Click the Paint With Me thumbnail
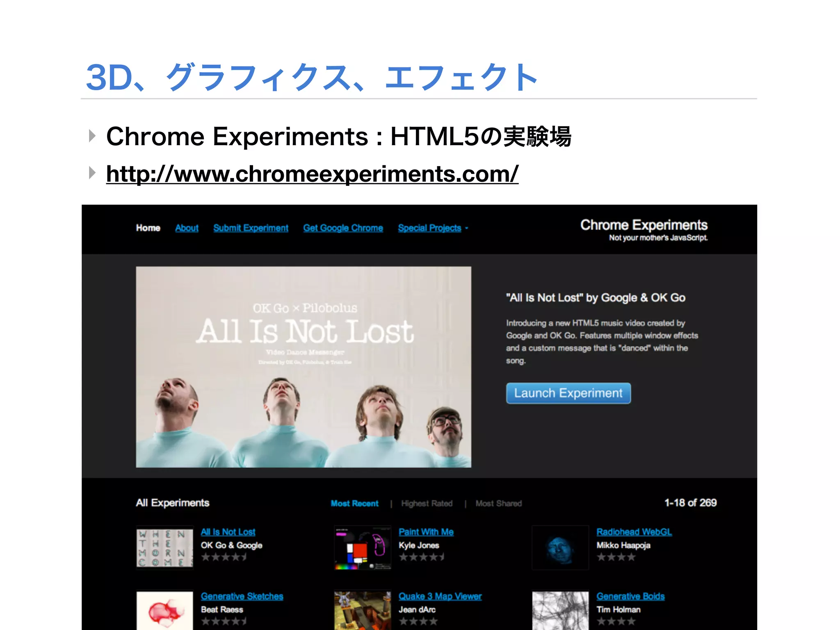This screenshot has width=840, height=630. click(x=363, y=548)
